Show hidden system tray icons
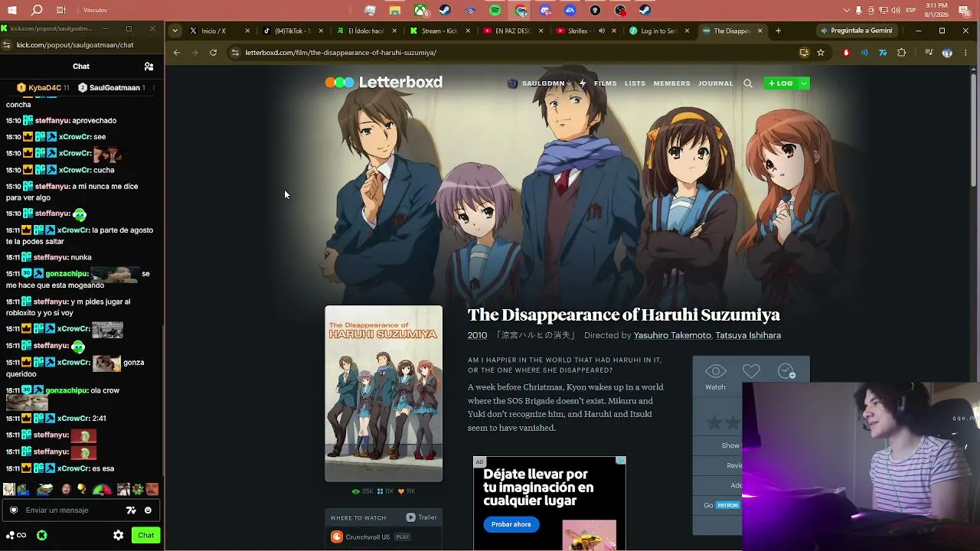Screen dimensions: 980x551 tap(846, 10)
